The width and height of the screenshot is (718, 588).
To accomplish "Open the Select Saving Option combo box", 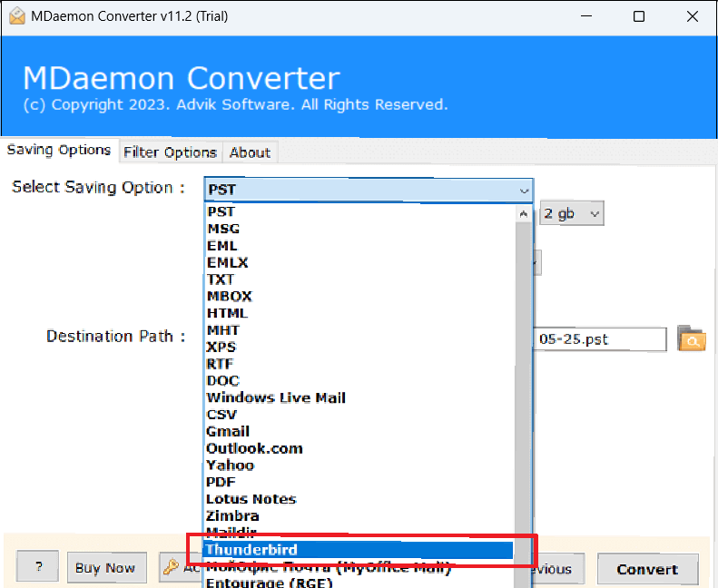I will (369, 190).
